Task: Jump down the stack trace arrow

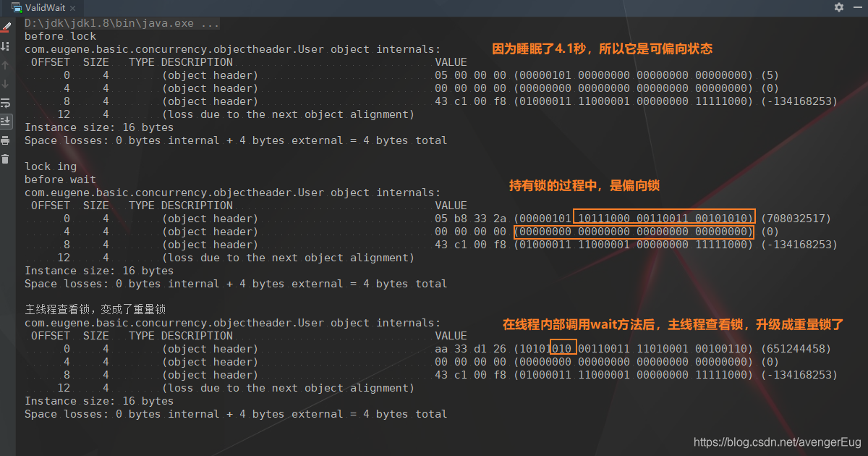Action: pos(6,84)
